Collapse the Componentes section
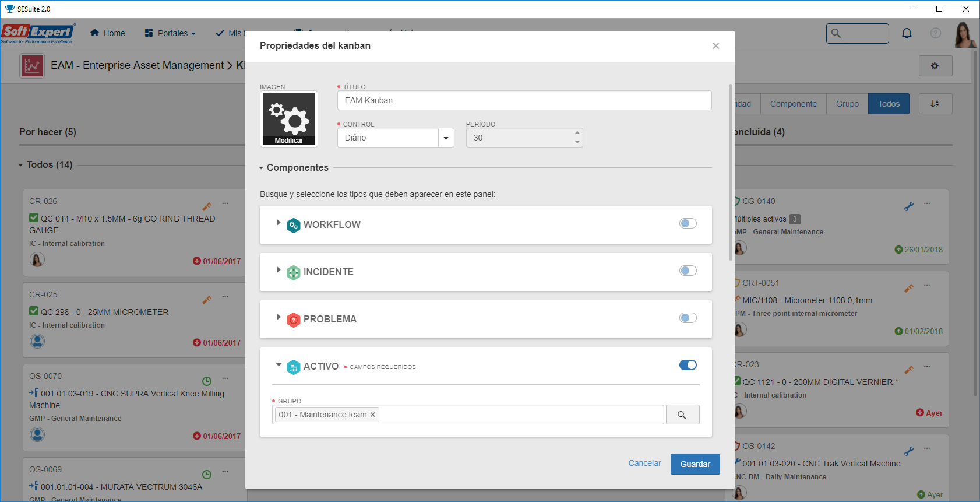The image size is (980, 502). coord(262,168)
